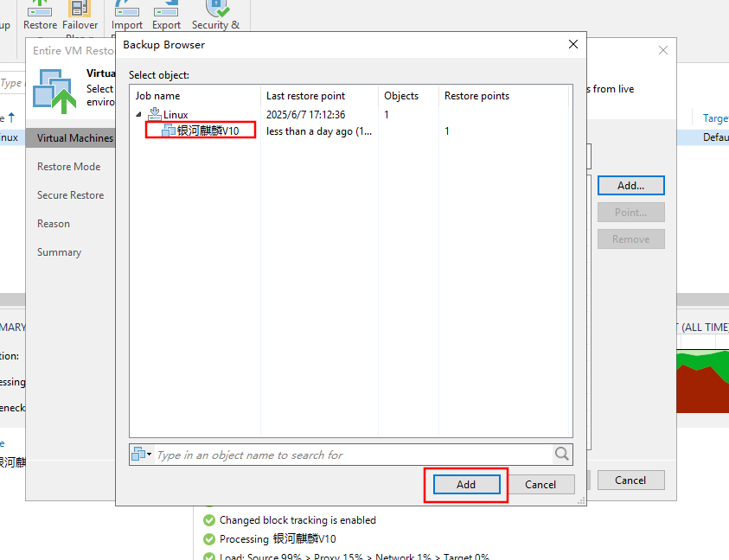Click the Entire VM Restore wizard icon

point(54,91)
